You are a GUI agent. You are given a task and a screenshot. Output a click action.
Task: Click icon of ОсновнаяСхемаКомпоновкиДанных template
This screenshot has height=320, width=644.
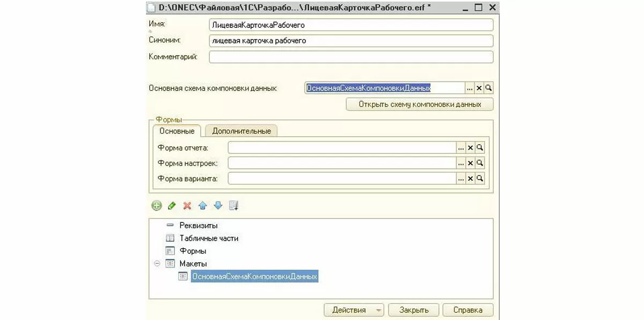183,277
